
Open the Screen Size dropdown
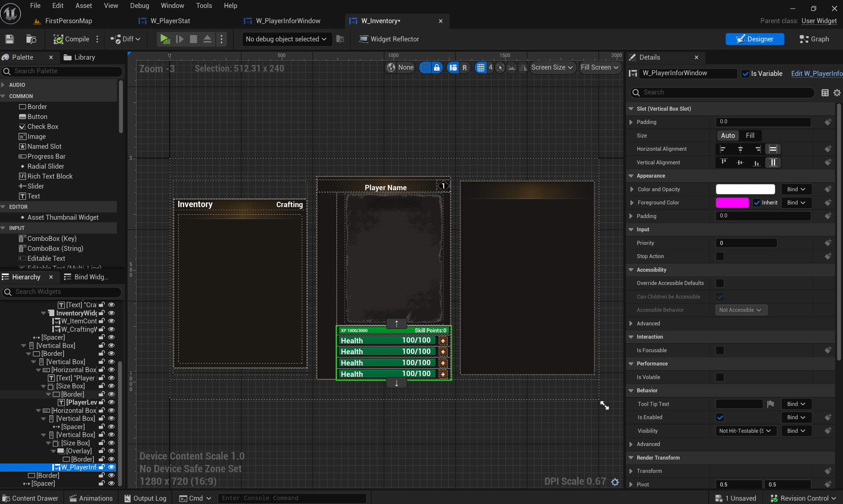pyautogui.click(x=552, y=67)
